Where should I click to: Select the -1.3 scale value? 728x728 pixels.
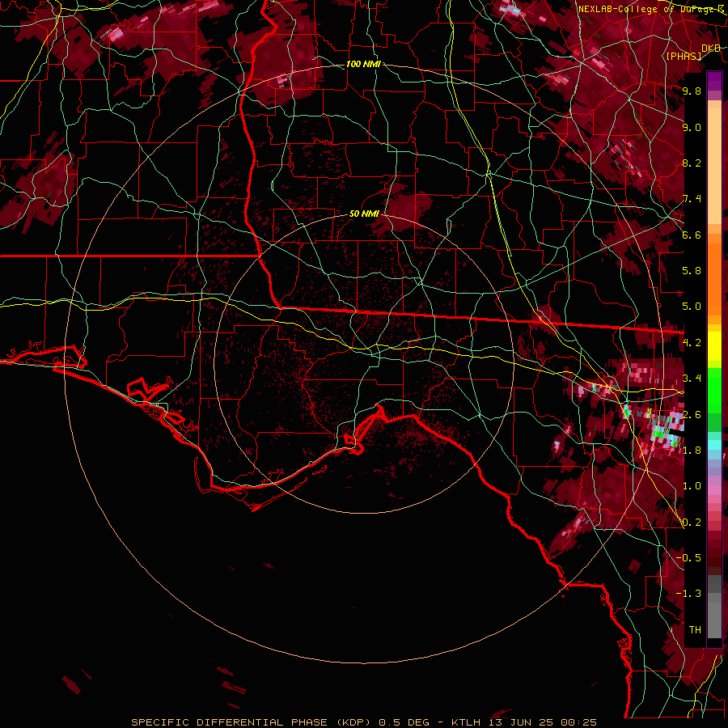coord(688,594)
